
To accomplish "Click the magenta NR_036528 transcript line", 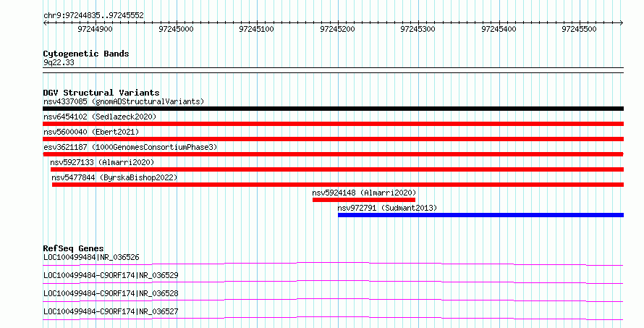I will 333,300.
